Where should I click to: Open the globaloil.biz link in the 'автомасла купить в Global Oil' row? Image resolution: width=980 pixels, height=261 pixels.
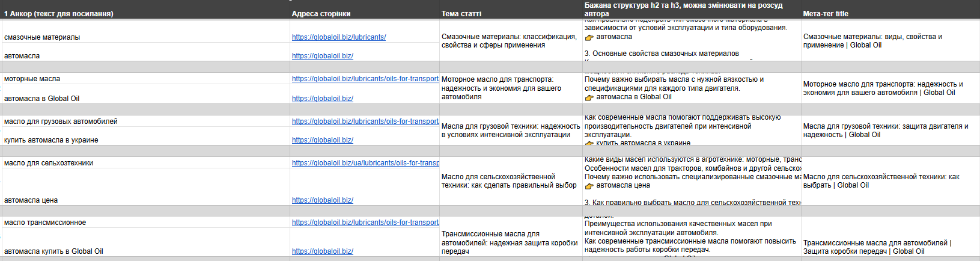[x=323, y=251]
